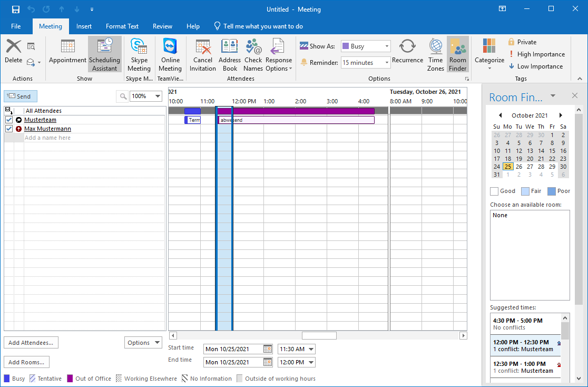
Task: Expand the Show As dropdown
Action: coord(387,46)
